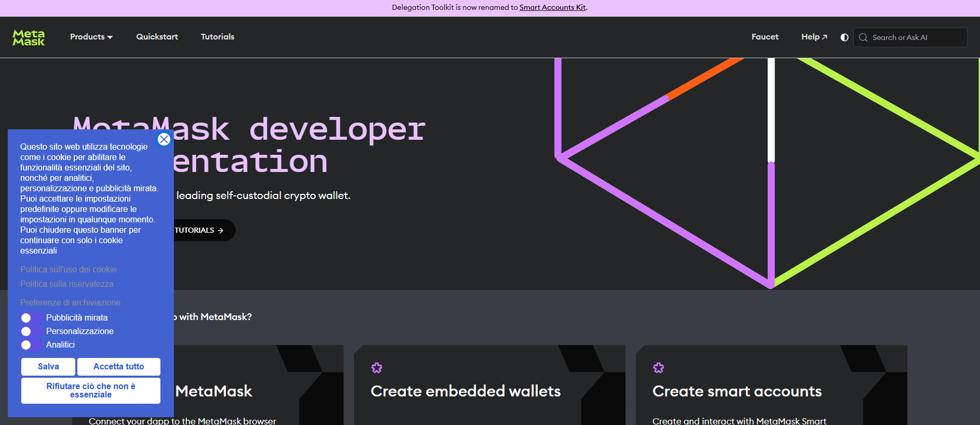Click star icon on embedded wallets card
This screenshot has width=980, height=425.
click(x=377, y=368)
